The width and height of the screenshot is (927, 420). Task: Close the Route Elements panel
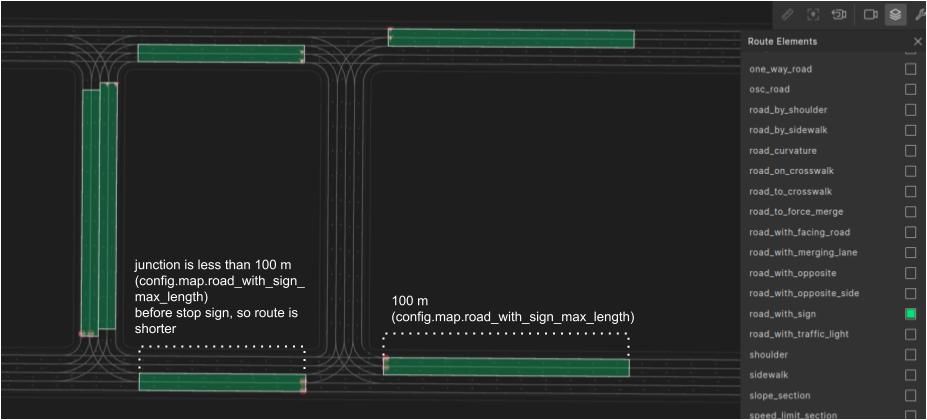[x=917, y=42]
